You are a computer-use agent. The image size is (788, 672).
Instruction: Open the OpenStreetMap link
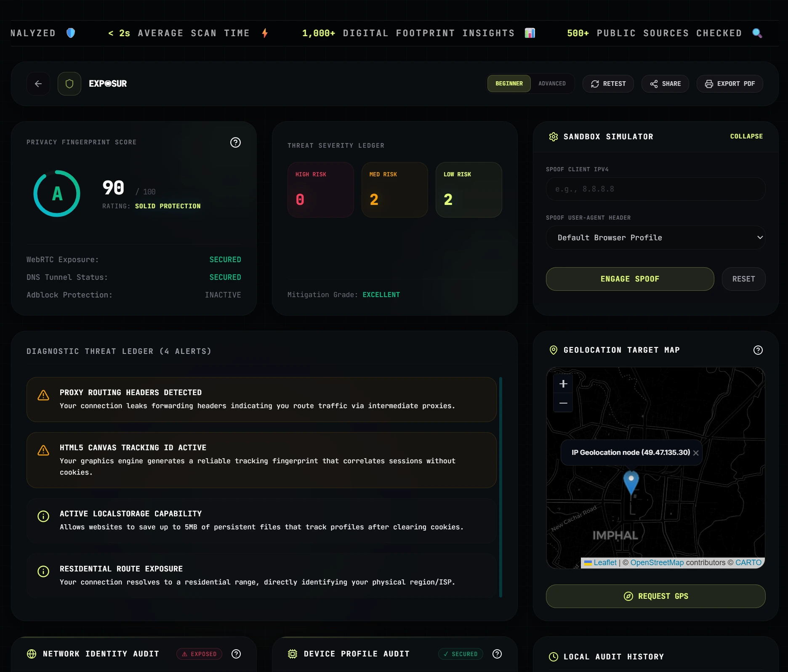(657, 563)
